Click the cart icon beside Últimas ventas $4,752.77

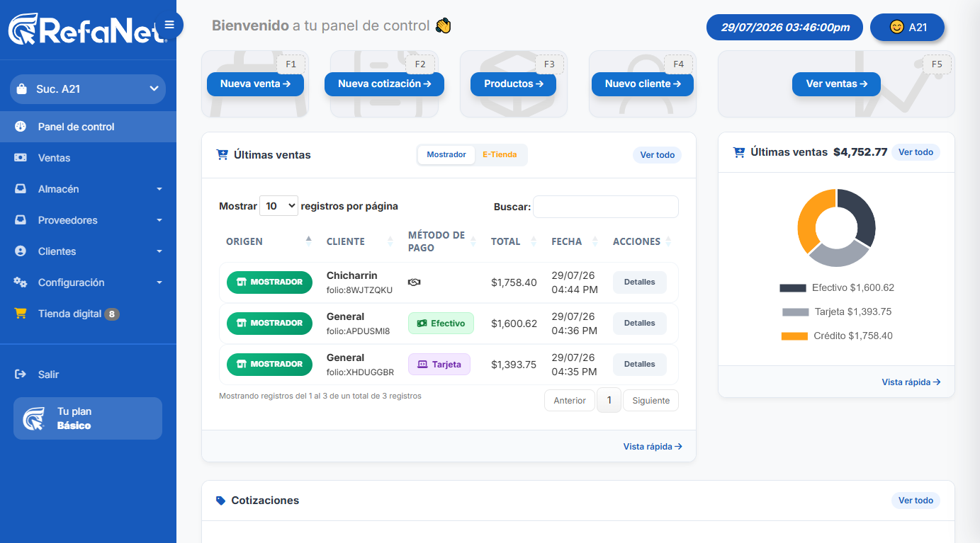[x=739, y=152]
